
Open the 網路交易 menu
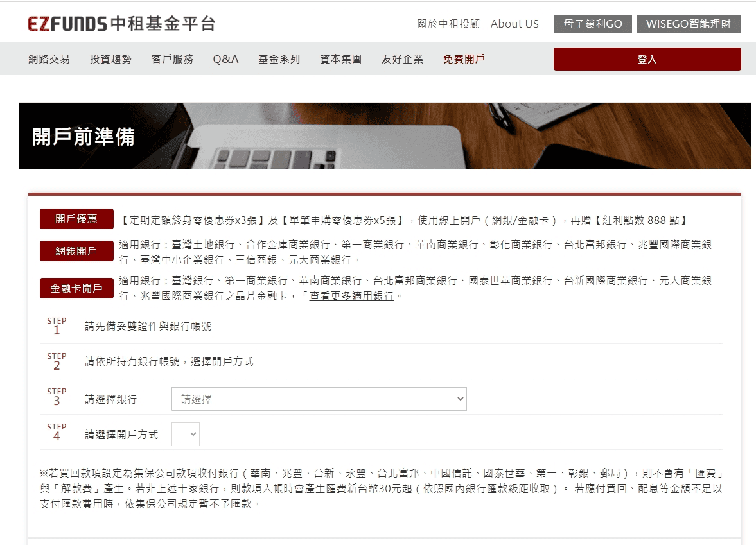click(49, 59)
